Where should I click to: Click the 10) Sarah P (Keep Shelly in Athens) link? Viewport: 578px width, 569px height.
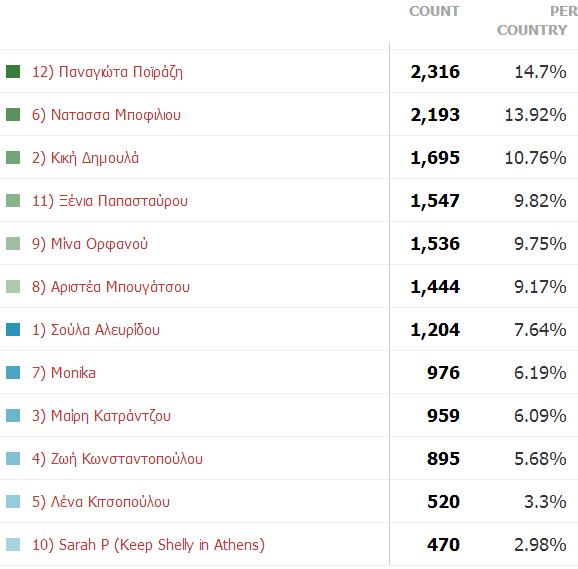click(x=148, y=545)
